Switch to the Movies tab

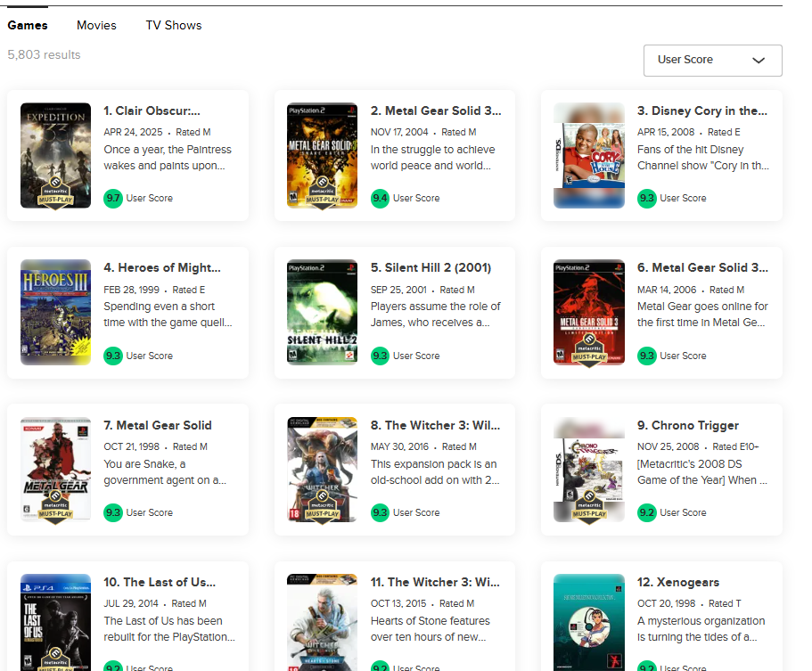coord(96,25)
